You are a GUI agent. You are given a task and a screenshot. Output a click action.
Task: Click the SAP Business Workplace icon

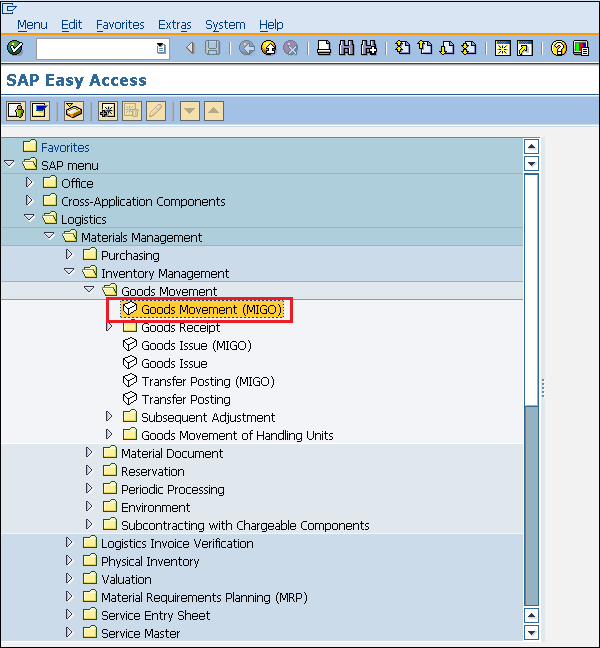point(74,111)
